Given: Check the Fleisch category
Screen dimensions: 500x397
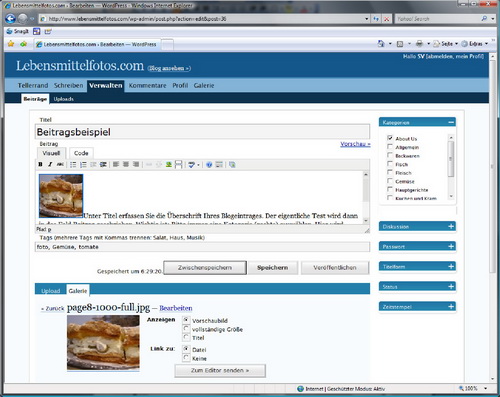Looking at the screenshot, I should [390, 172].
